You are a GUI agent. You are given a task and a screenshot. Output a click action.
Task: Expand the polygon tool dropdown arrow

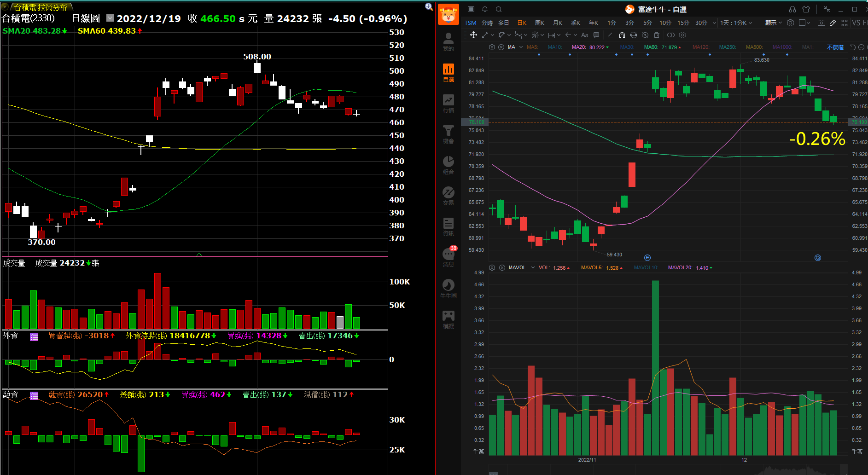coord(509,35)
